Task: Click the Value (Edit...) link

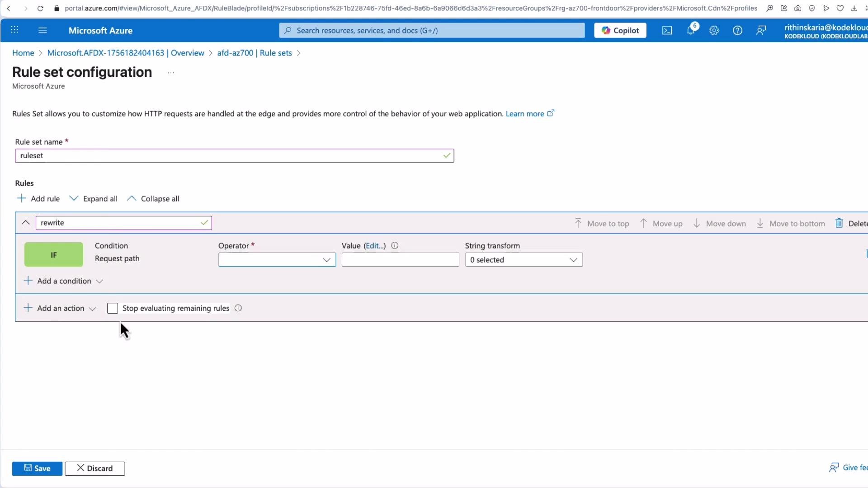Action: tap(375, 246)
